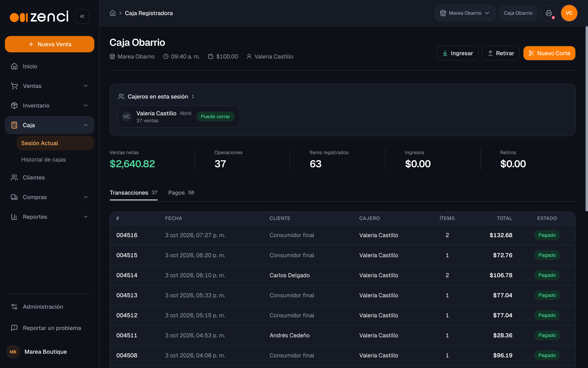Open Sesión Actual in the sidebar
The width and height of the screenshot is (588, 368).
(x=55, y=143)
